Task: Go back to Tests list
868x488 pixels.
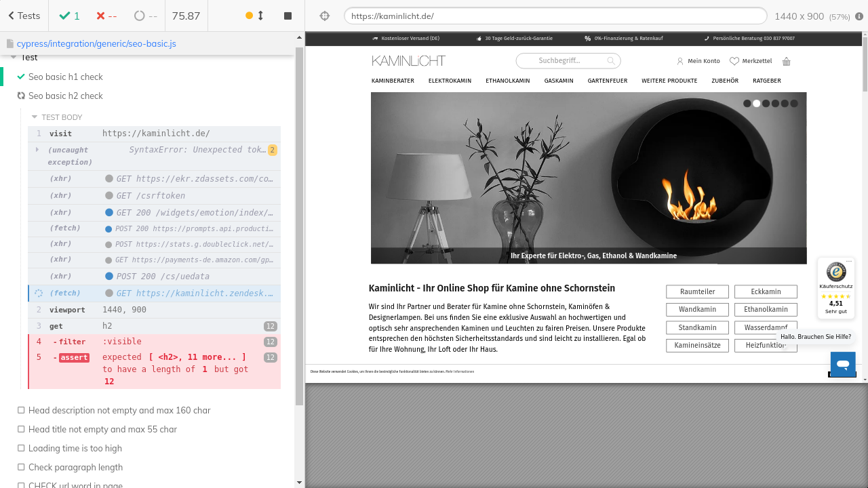Action: (x=24, y=16)
